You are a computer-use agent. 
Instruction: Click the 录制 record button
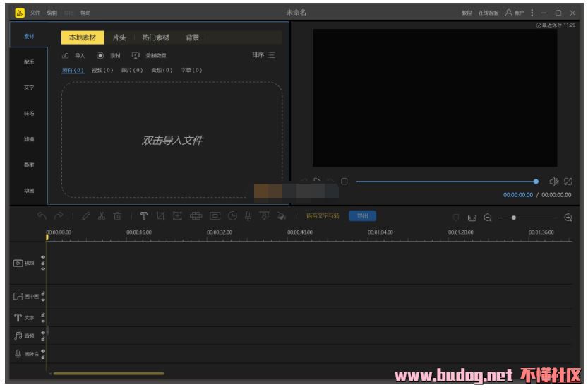109,56
